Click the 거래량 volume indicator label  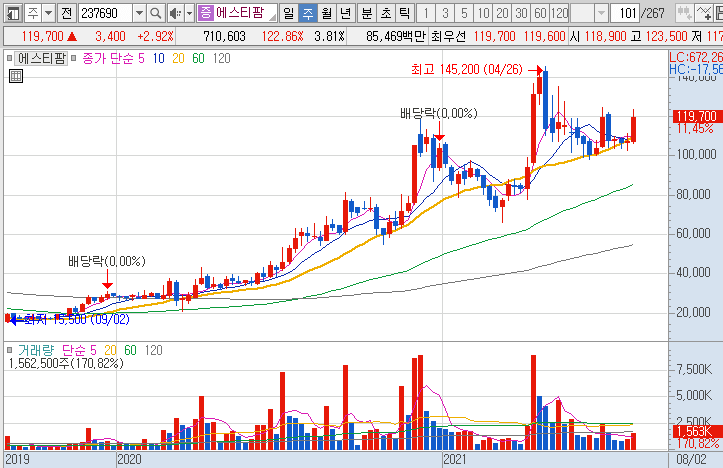coord(36,350)
